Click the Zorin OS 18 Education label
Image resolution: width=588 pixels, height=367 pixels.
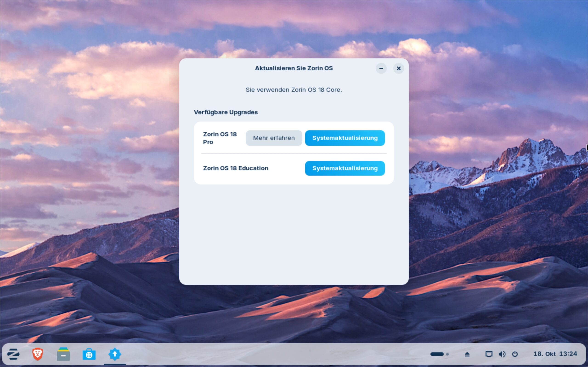[x=235, y=168]
